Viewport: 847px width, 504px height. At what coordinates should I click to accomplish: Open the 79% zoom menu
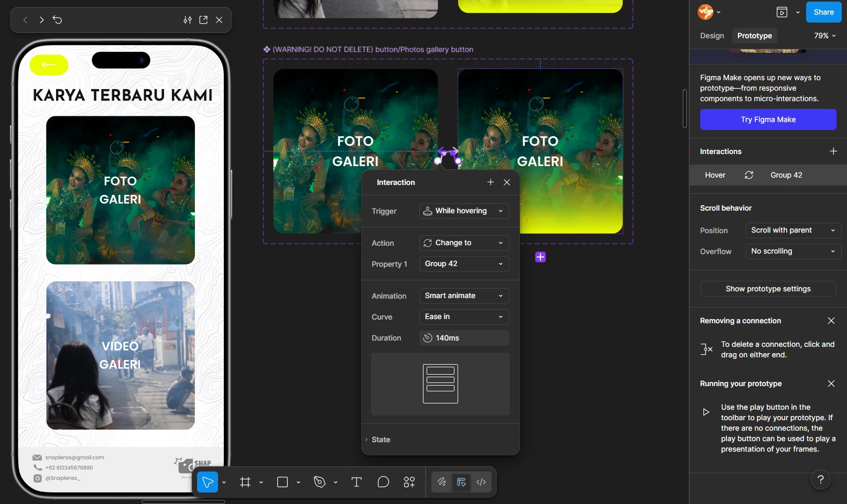coord(824,36)
